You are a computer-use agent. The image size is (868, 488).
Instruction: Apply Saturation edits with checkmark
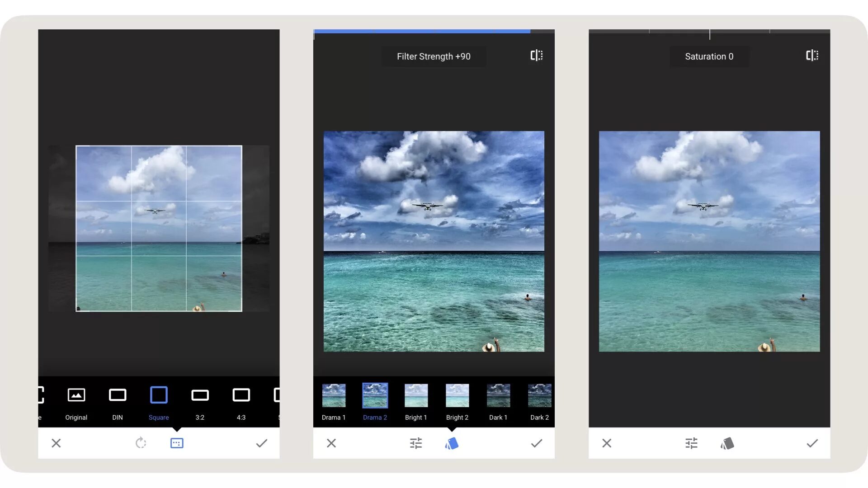[x=812, y=443]
